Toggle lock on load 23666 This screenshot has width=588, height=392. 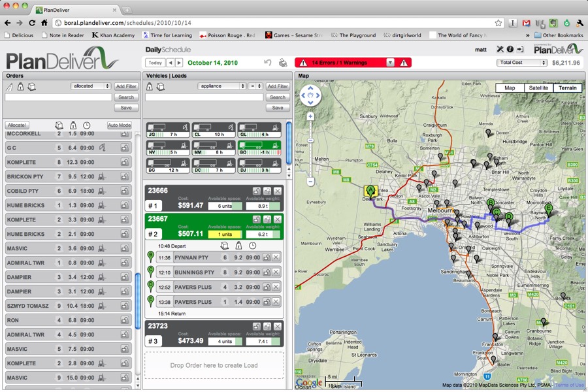coord(256,191)
